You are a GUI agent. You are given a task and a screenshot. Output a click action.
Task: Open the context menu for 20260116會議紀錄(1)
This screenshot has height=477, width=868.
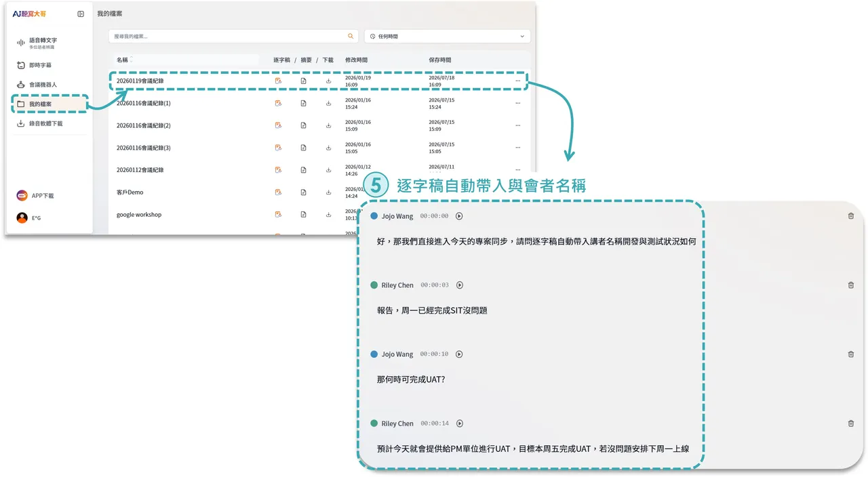coord(517,102)
